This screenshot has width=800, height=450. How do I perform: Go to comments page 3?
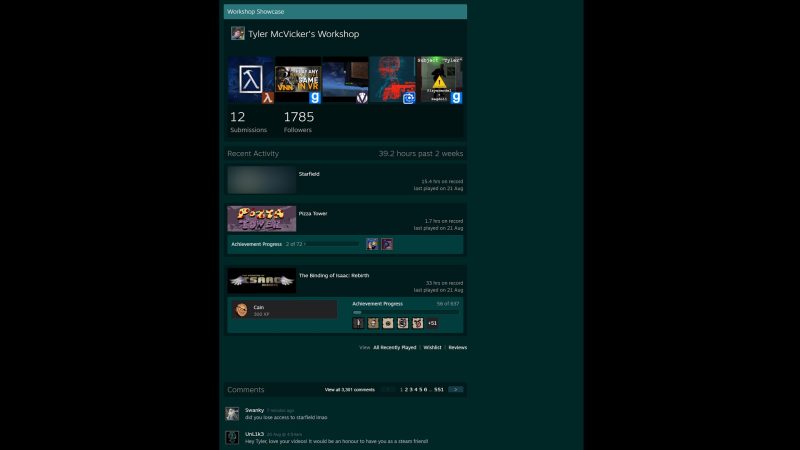(x=411, y=390)
